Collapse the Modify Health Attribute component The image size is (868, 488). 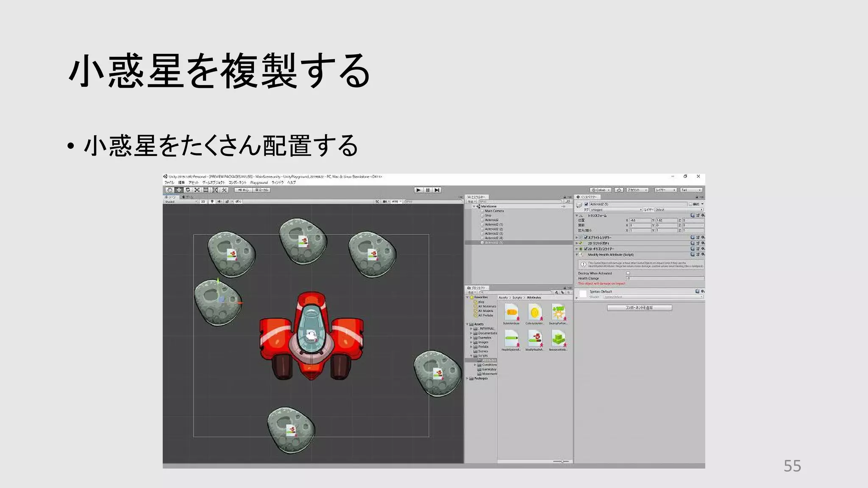click(577, 255)
